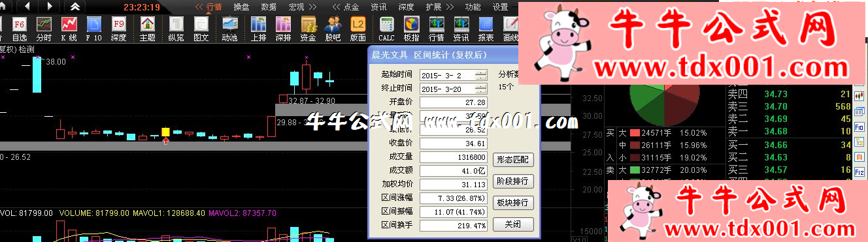Click the 板块排行 button
This screenshot has width=868, height=242.
[x=512, y=202]
